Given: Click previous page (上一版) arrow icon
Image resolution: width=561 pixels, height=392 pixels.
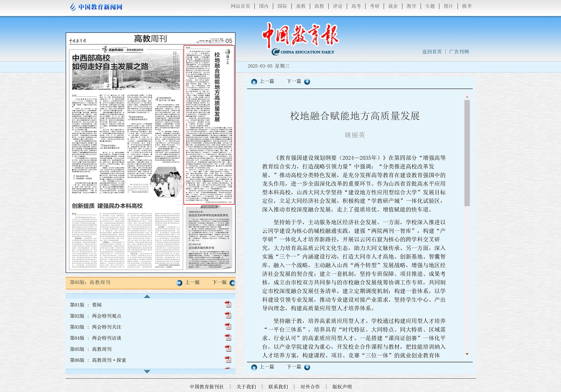Looking at the screenshot, I should [180, 283].
